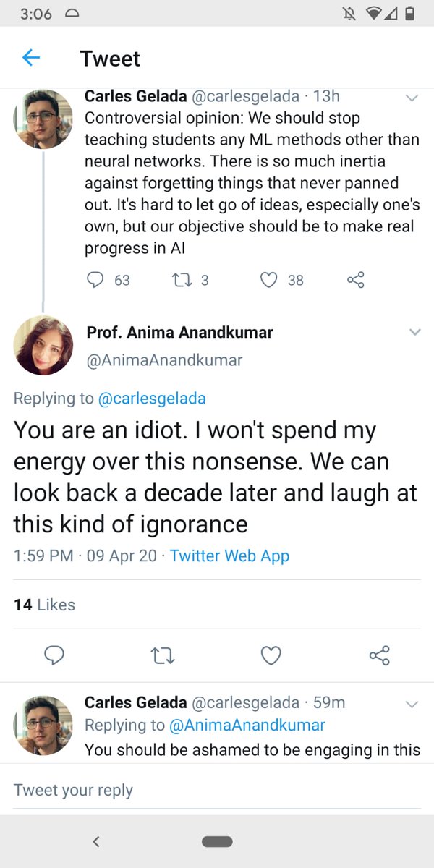Reply to Carles Gelada's original tweet
Image resolution: width=434 pixels, height=868 pixels.
[95, 280]
